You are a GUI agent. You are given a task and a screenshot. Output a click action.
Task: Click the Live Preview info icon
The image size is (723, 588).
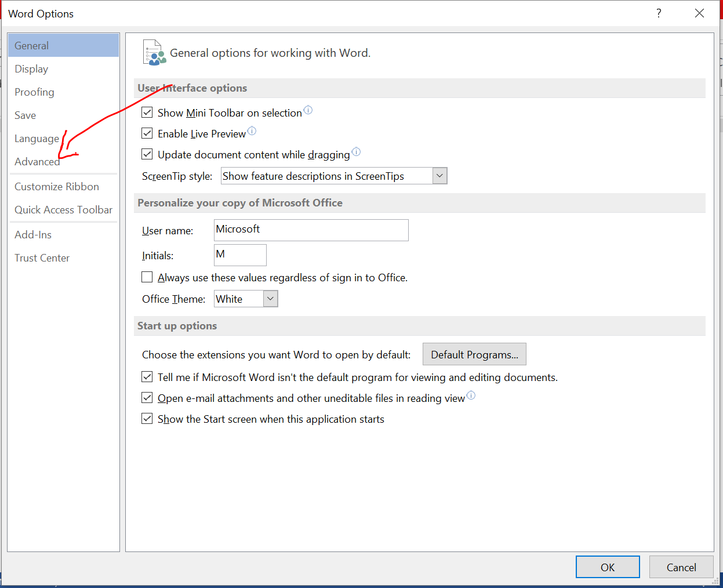(252, 131)
